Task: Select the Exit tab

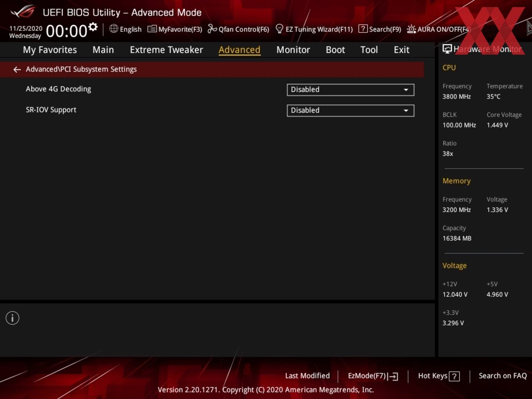Action: [x=401, y=50]
